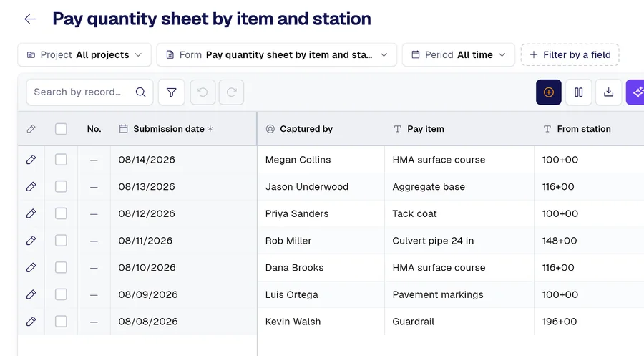Check the Kevin Walsh row checkbox
Viewport: 644px width, 356px height.
(61, 322)
